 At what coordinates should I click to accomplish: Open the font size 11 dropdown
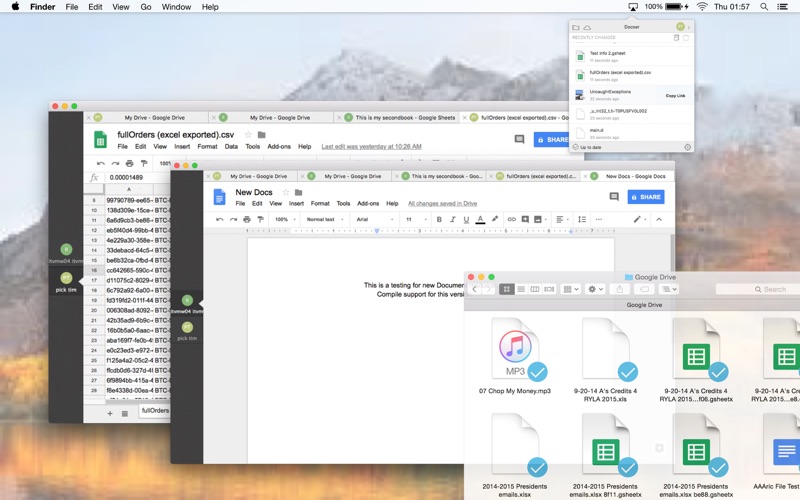pos(416,219)
